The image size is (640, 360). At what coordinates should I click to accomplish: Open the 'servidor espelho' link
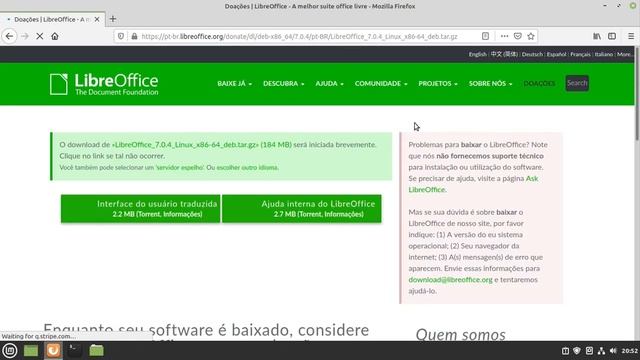point(180,167)
